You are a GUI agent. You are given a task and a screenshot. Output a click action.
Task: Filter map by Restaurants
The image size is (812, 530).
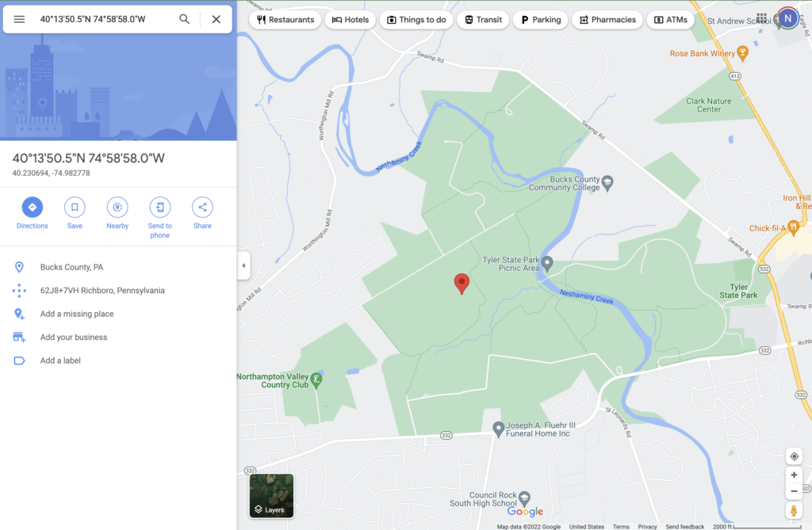(x=285, y=20)
